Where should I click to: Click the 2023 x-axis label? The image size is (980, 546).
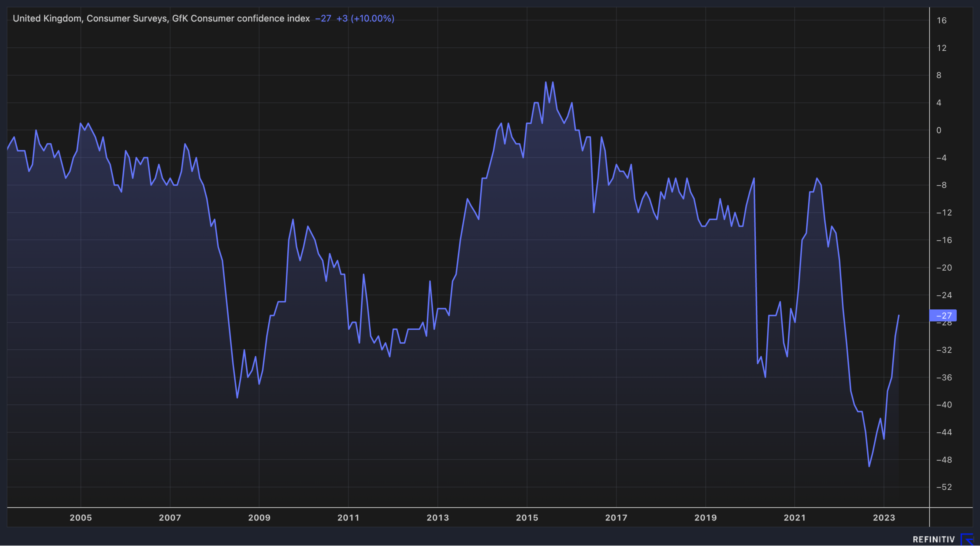[x=884, y=518]
